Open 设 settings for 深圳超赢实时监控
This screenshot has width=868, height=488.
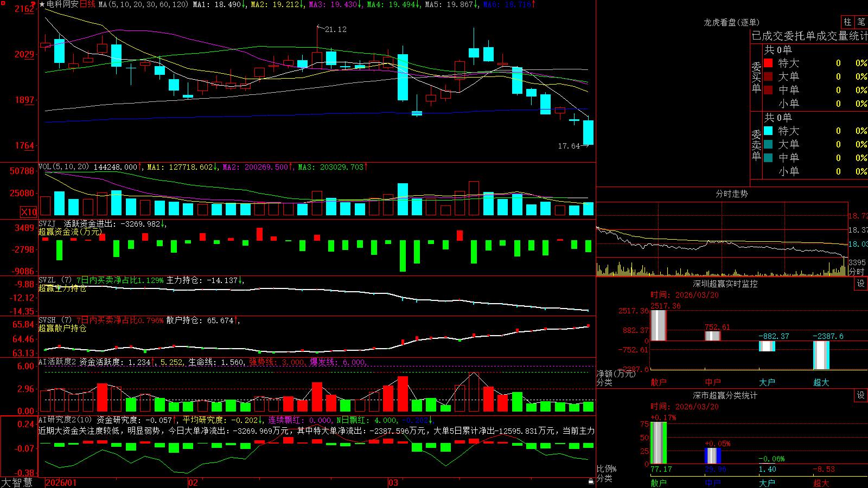point(861,284)
